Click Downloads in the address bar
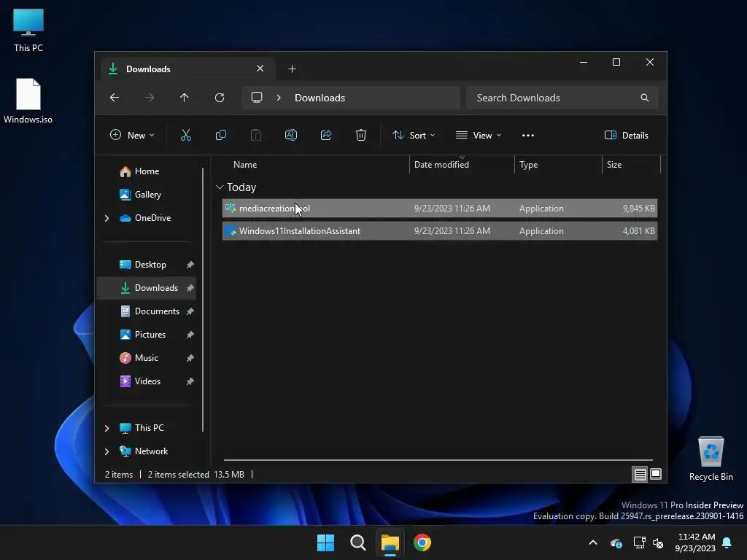 pos(320,98)
